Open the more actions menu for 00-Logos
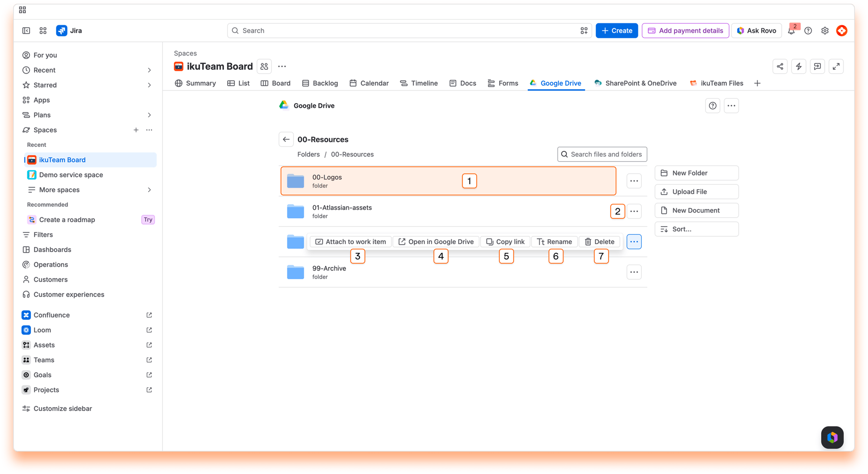The image size is (868, 474). (634, 181)
